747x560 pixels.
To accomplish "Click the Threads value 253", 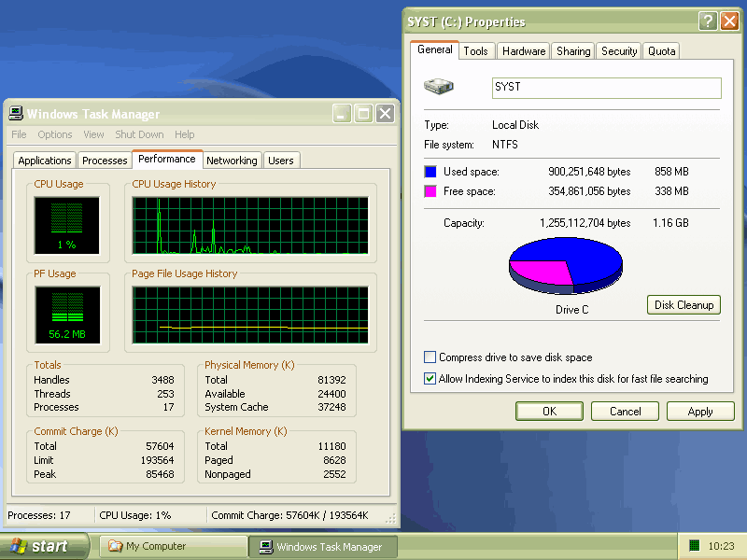I will coord(166,394).
